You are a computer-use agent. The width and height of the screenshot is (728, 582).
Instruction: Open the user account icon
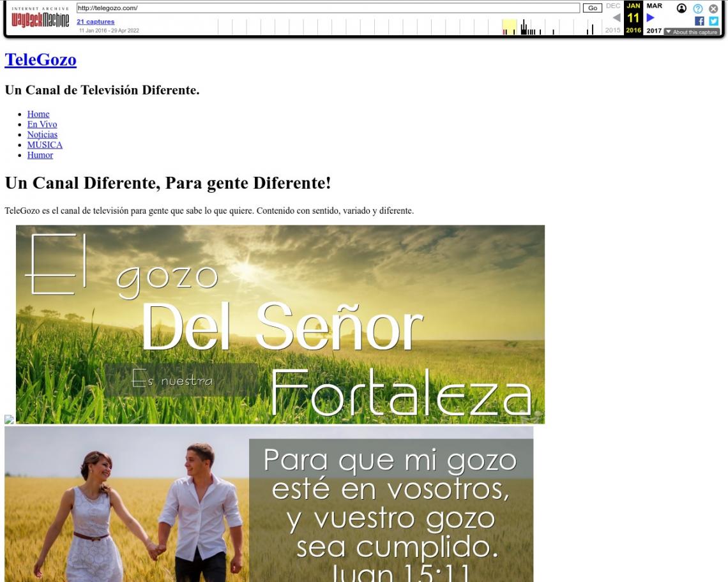click(x=681, y=8)
